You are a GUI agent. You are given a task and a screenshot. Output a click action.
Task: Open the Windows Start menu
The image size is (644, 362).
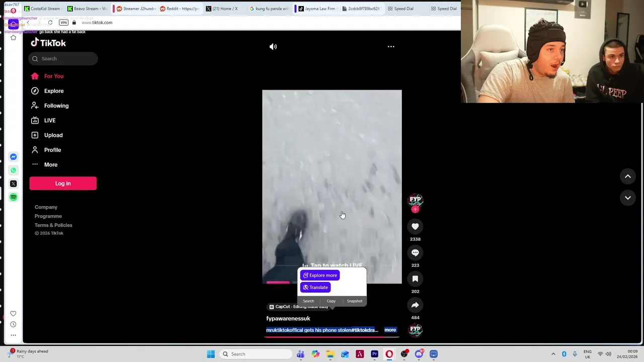[x=211, y=354]
